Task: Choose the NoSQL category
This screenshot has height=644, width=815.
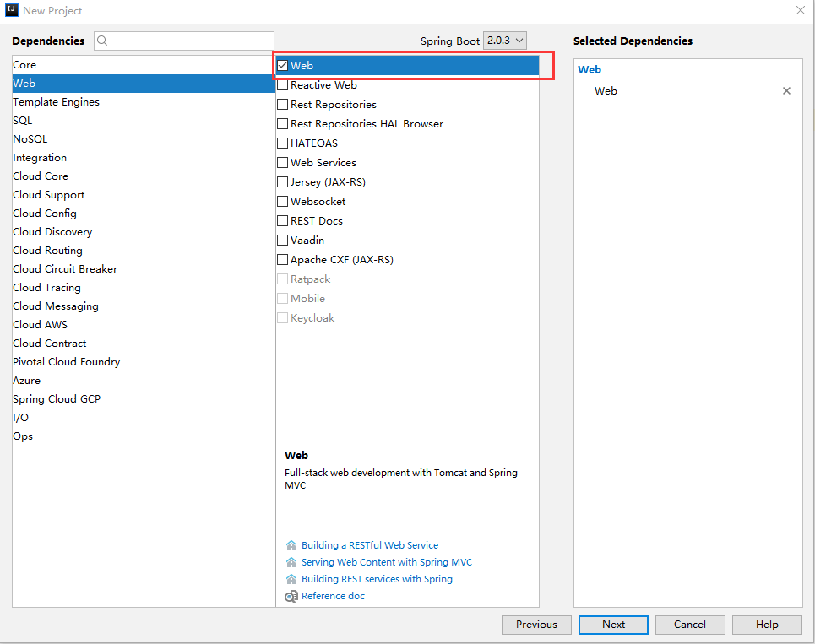Action: (x=144, y=139)
